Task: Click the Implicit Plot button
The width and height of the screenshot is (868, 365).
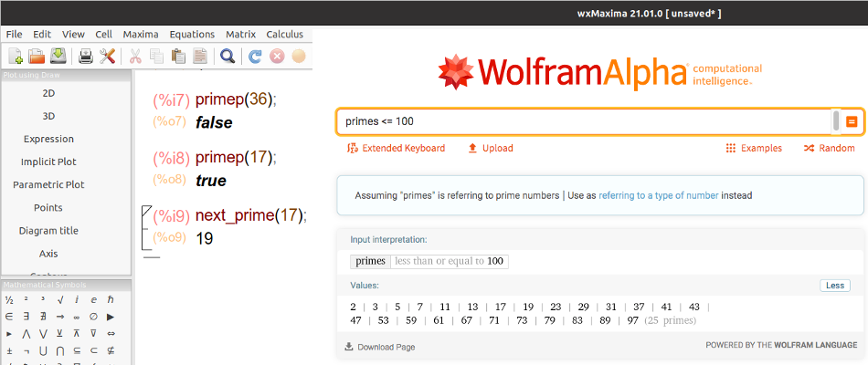Action: click(x=48, y=162)
